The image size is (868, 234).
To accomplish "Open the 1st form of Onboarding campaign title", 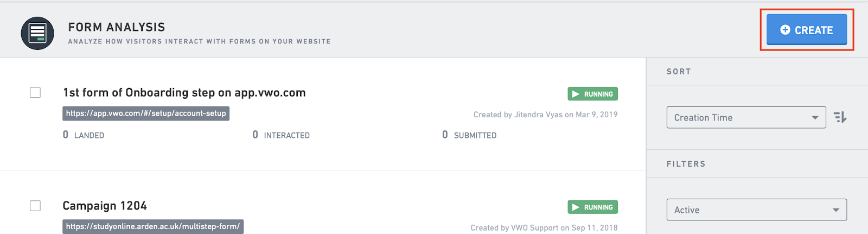I will tap(184, 93).
